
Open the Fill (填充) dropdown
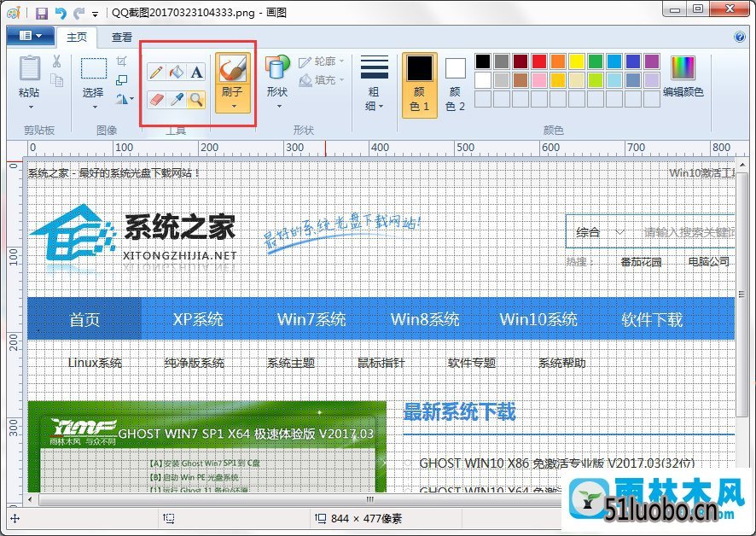(x=321, y=80)
